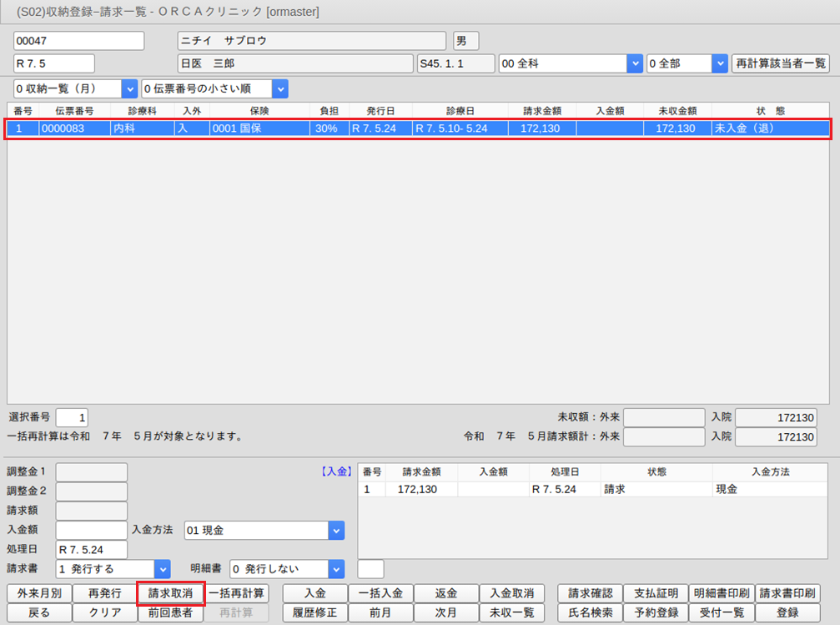Open 未収一覧 list

point(511,613)
